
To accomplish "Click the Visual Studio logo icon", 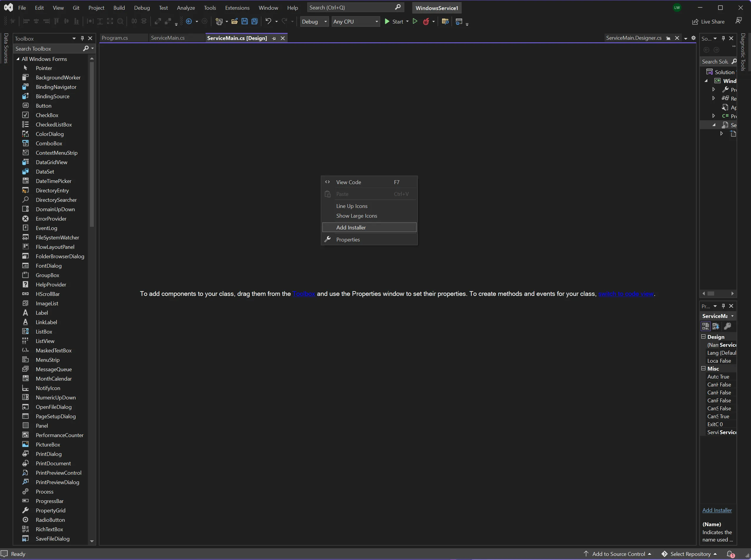I will point(9,7).
